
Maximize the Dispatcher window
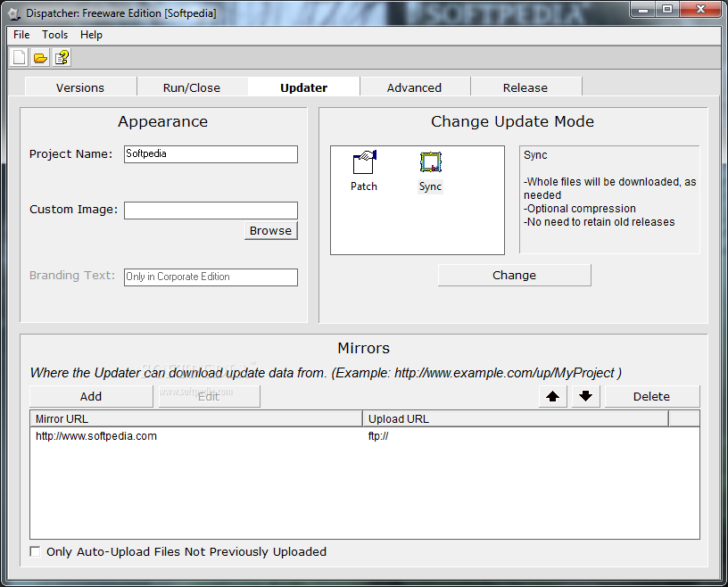click(x=667, y=9)
